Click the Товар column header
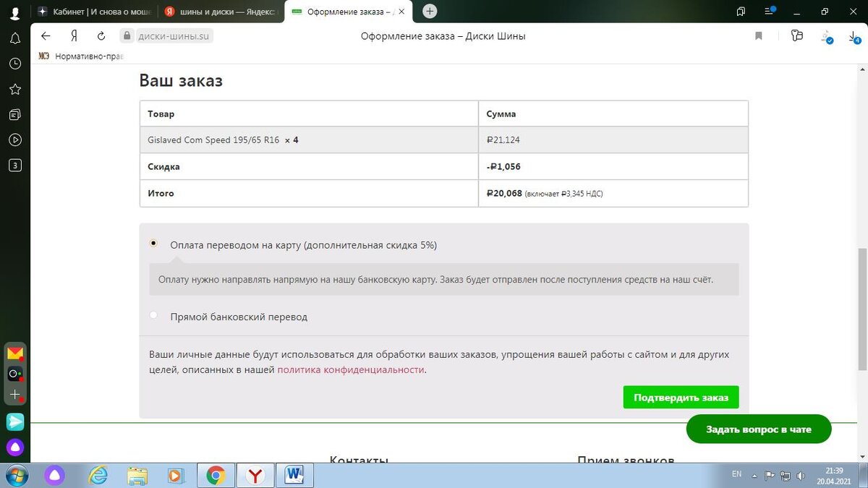Image resolution: width=868 pixels, height=488 pixels. 161,114
